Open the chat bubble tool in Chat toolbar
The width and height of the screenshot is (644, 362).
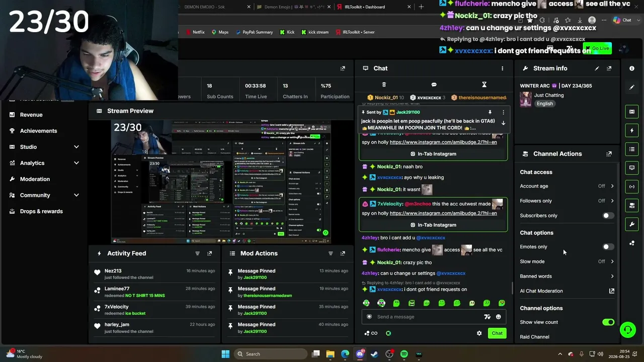pyautogui.click(x=434, y=84)
